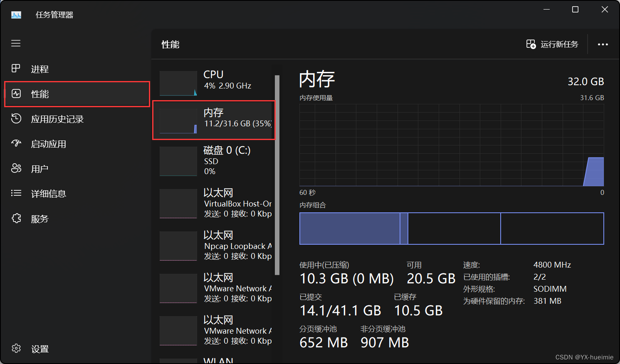The width and height of the screenshot is (620, 364).
Task: Click the 907 MB non-paged pool value
Action: (385, 342)
